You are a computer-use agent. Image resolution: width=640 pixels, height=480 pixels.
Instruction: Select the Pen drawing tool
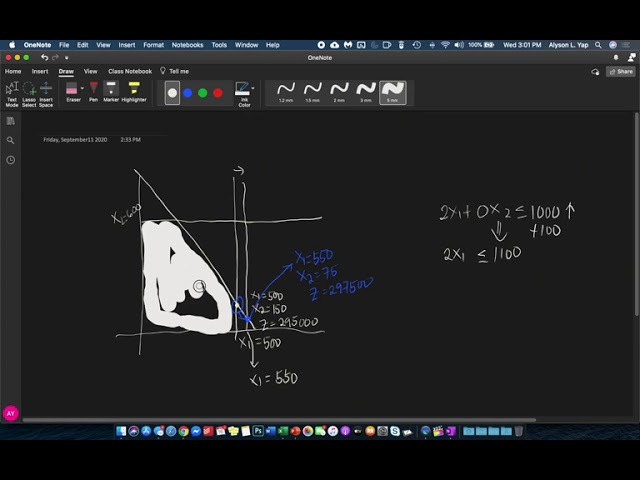click(x=93, y=92)
